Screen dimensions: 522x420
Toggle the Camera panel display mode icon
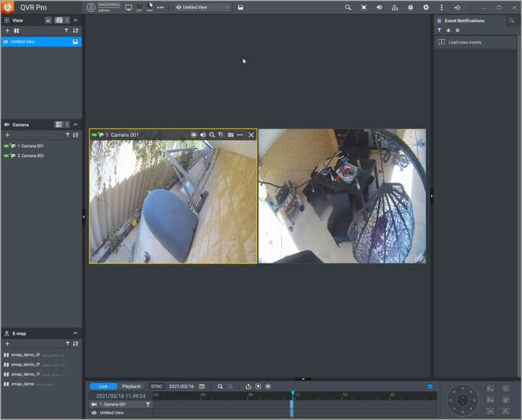point(59,125)
